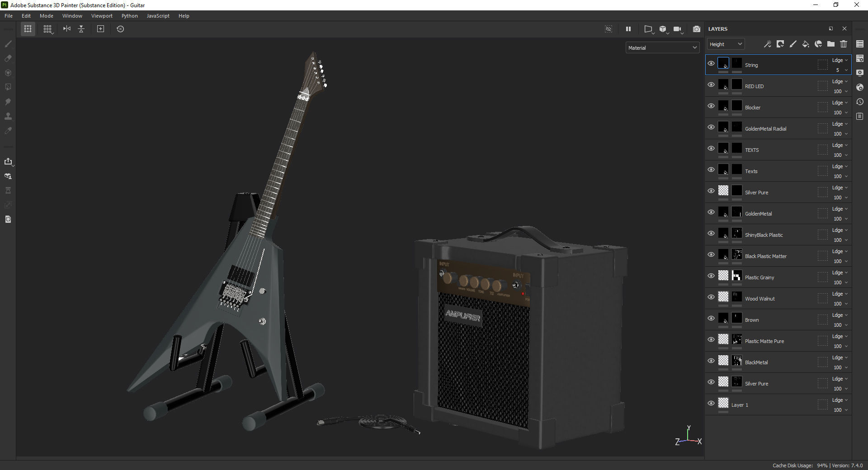Enable horizontal symmetry mirroring
The height and width of the screenshot is (470, 868).
[x=67, y=29]
